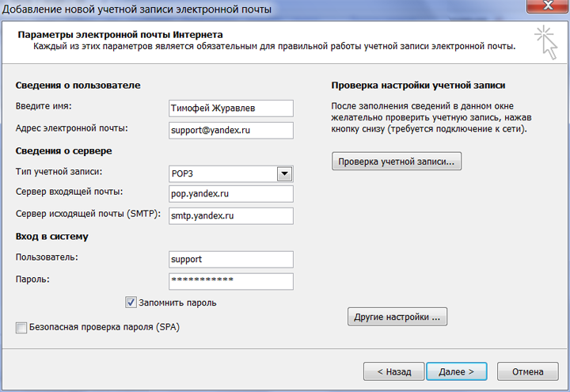Screen dimensions: 570x392
Task: Click the Введите имя input field
Action: point(230,108)
